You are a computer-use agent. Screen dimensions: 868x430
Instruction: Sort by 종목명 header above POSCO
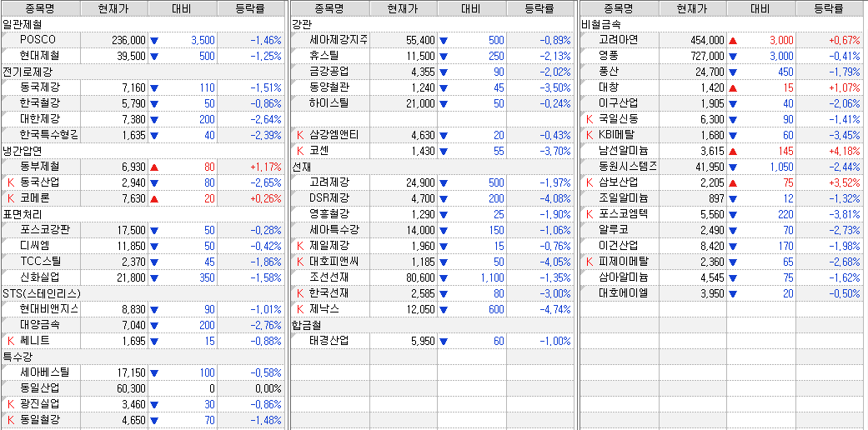tap(40, 8)
